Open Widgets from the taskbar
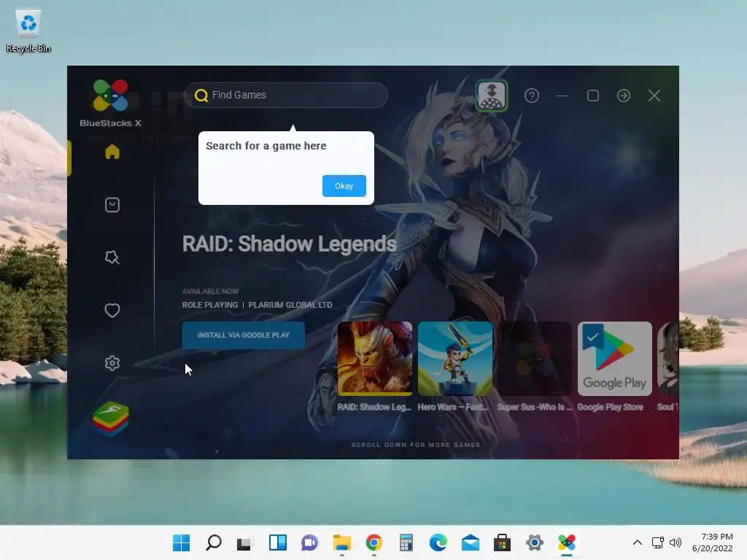Viewport: 747px width, 560px height. click(277, 542)
